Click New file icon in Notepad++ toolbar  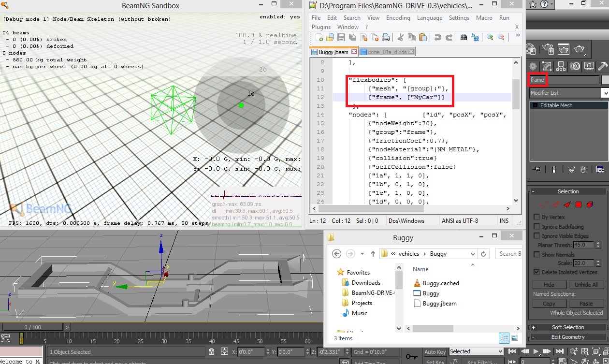[319, 37]
